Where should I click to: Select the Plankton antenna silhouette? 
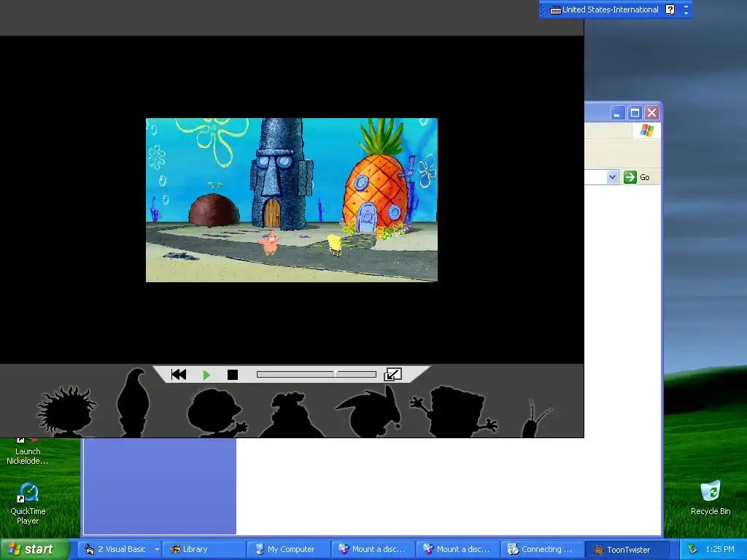536,419
